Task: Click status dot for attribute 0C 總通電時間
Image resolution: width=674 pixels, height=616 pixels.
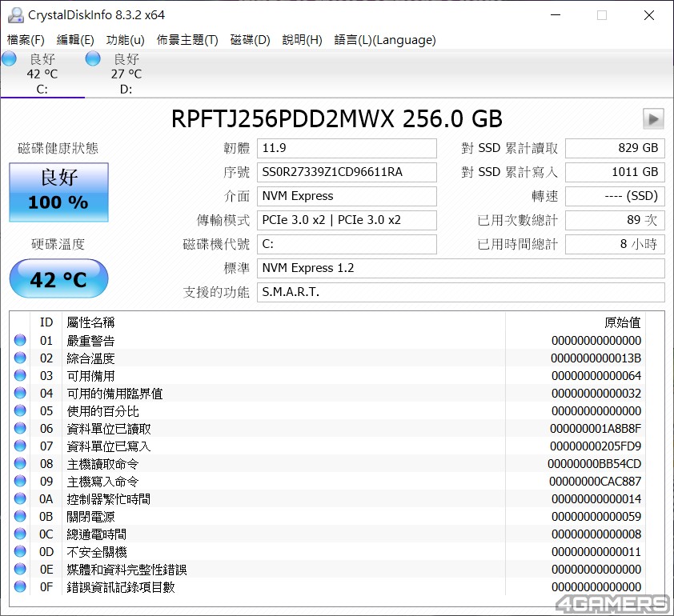Action: coord(20,534)
